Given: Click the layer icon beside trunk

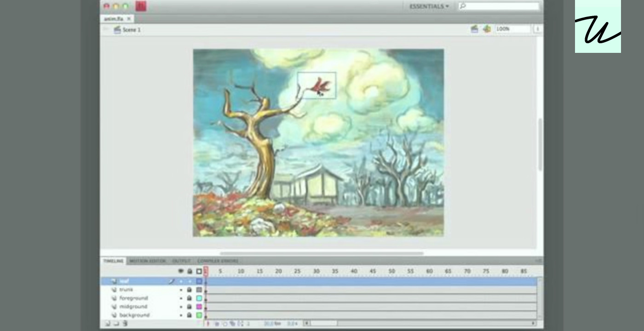Looking at the screenshot, I should (114, 290).
